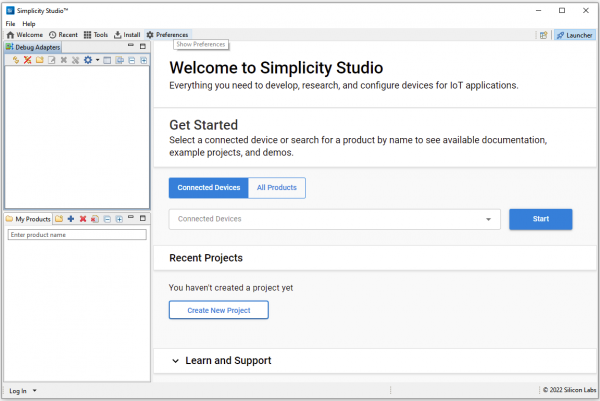Click the linked windows icon in Debug Adapters
This screenshot has width=600, height=401.
[120, 60]
